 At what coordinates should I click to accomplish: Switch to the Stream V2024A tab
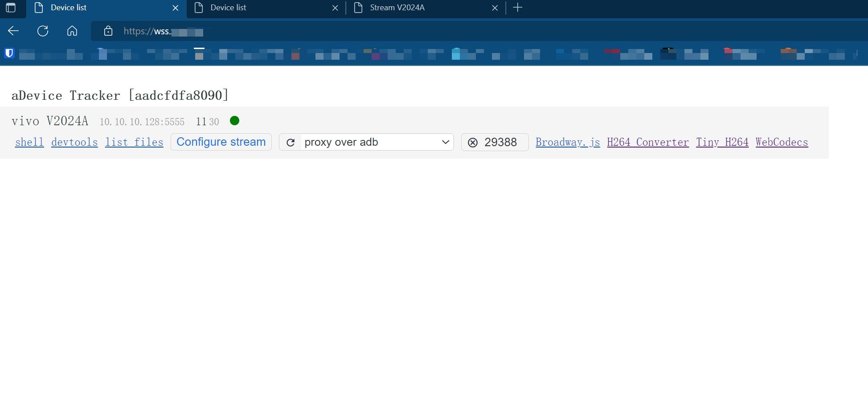419,8
